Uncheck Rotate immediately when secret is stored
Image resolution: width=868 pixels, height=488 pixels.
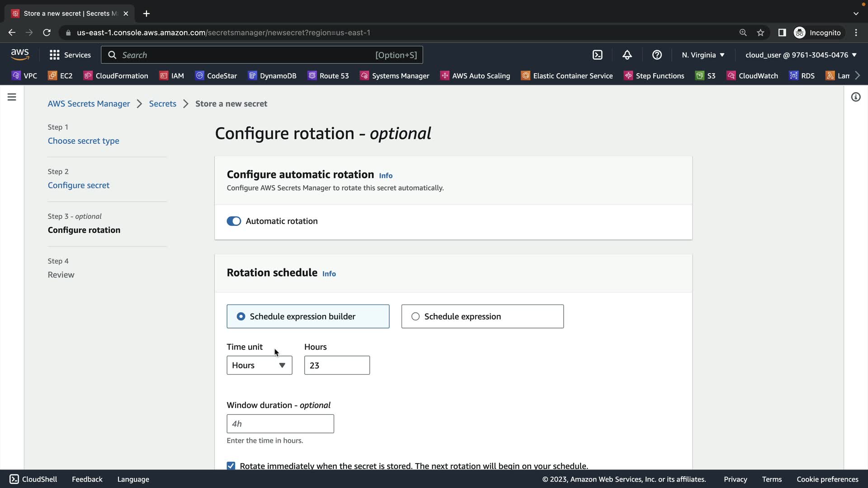[231, 465]
